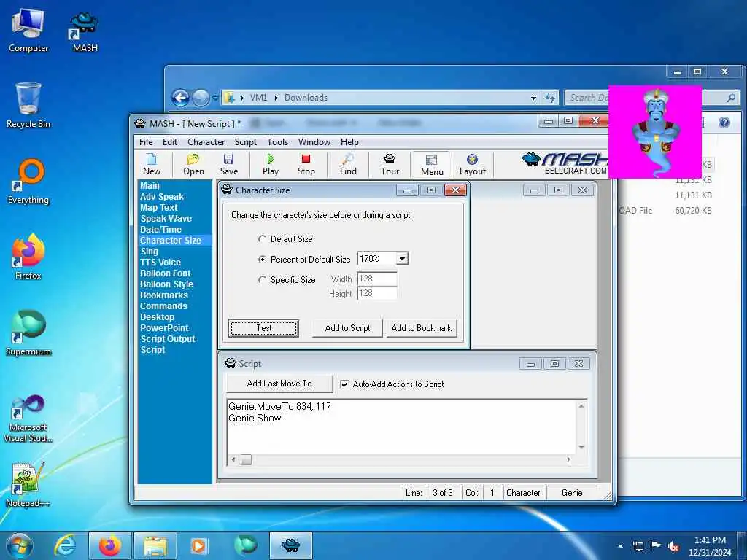Viewport: 747px width, 560px height.
Task: Save the script with the Save icon
Action: pyautogui.click(x=228, y=164)
